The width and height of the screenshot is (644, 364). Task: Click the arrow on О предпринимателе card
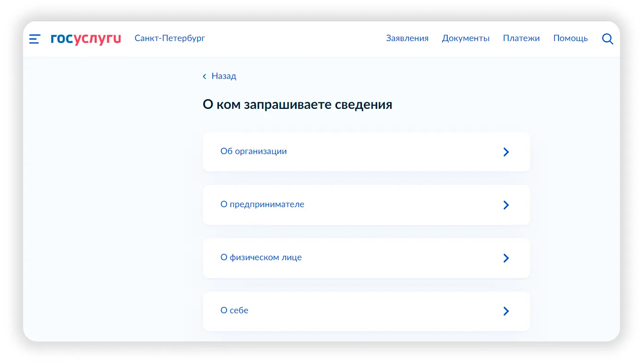click(506, 205)
